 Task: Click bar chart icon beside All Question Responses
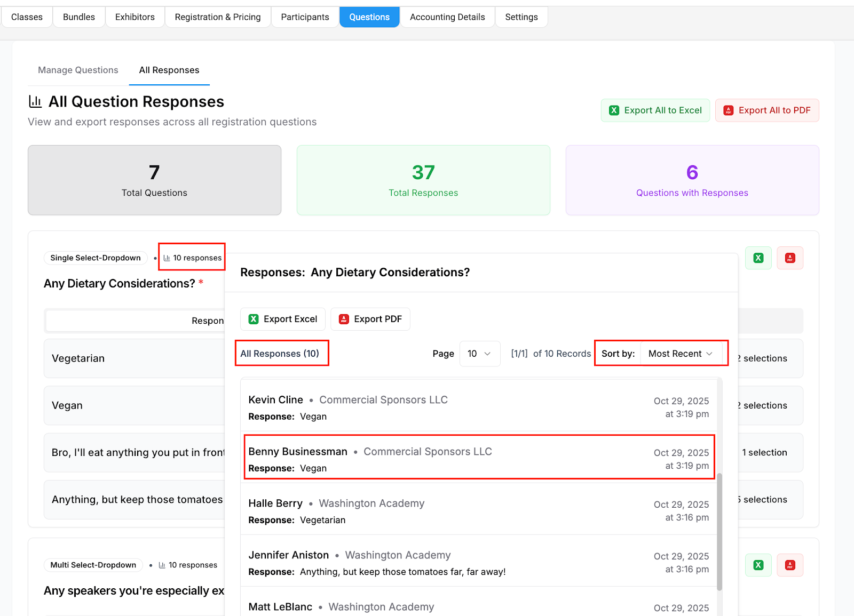[x=35, y=101]
